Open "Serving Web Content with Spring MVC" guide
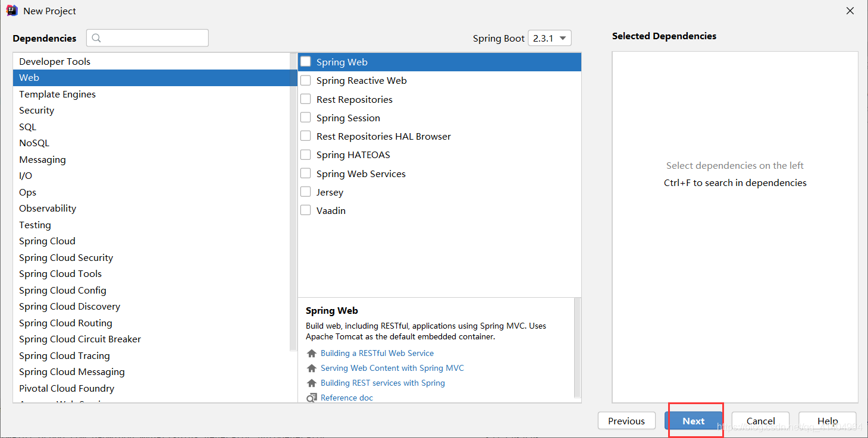Image resolution: width=868 pixels, height=438 pixels. [x=391, y=368]
